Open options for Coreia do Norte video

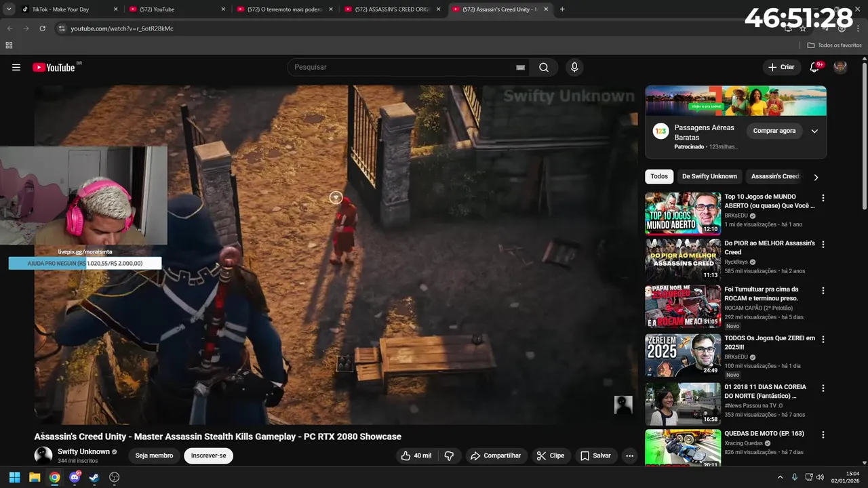[x=823, y=388]
